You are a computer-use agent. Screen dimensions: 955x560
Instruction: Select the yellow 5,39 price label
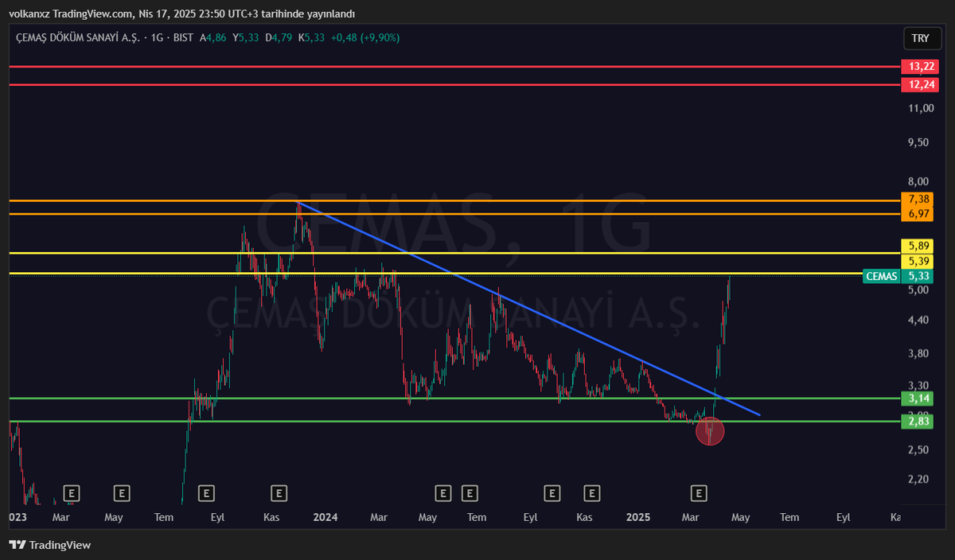919,261
